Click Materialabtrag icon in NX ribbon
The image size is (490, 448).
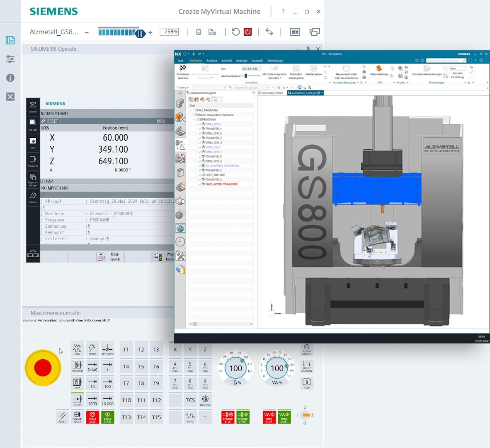(x=379, y=71)
